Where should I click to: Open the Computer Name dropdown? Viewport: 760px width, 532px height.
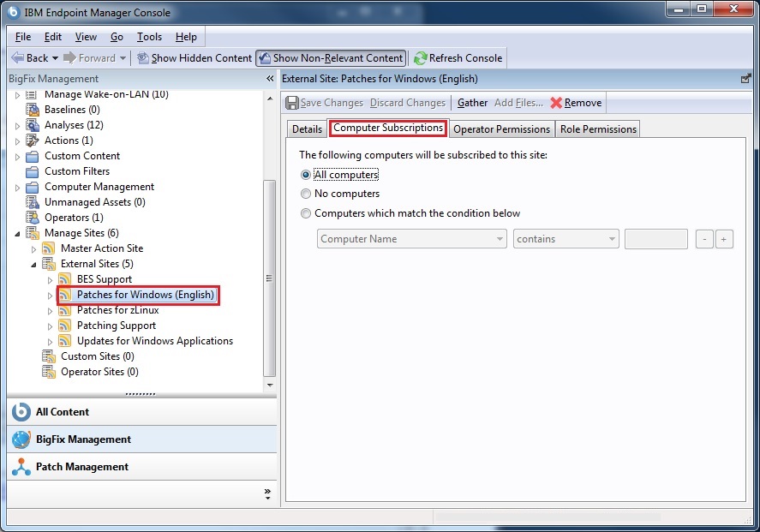(411, 239)
